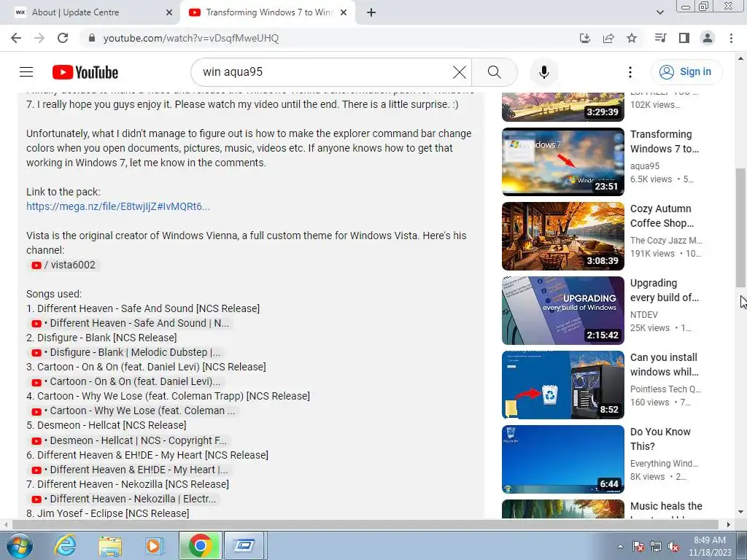Click the vertical page scrollbar thumb
This screenshot has width=747, height=560.
pos(740,227)
